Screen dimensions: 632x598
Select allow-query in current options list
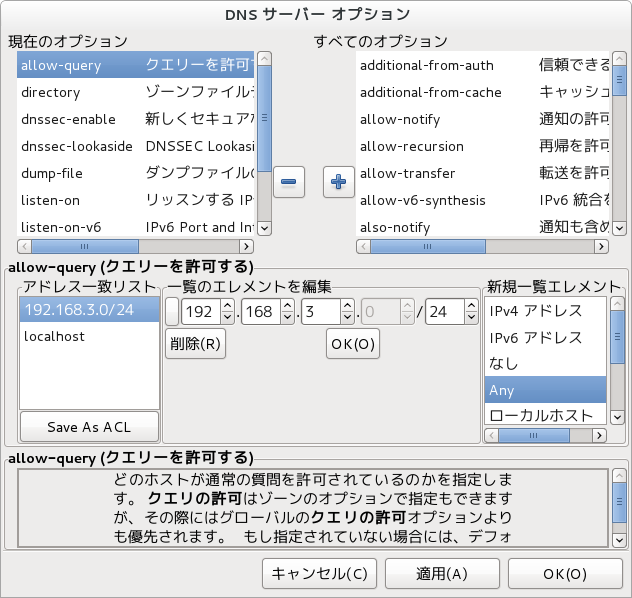pyautogui.click(x=135, y=65)
